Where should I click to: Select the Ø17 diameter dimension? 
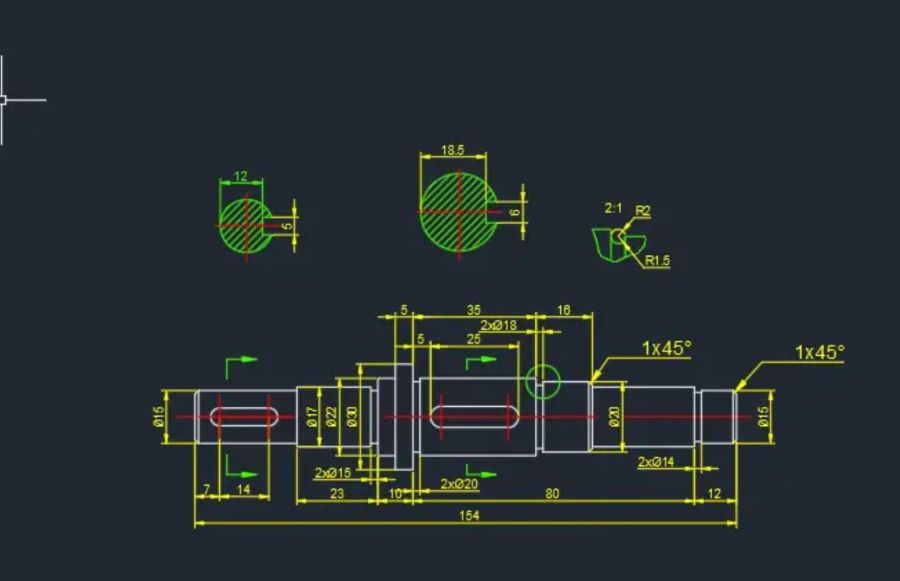(x=311, y=417)
